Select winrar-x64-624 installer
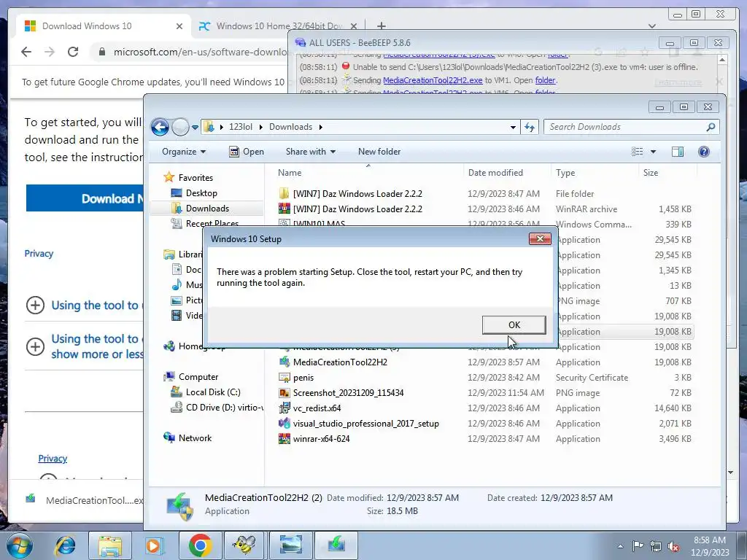Screen dimensions: 747x560 [x=321, y=438]
